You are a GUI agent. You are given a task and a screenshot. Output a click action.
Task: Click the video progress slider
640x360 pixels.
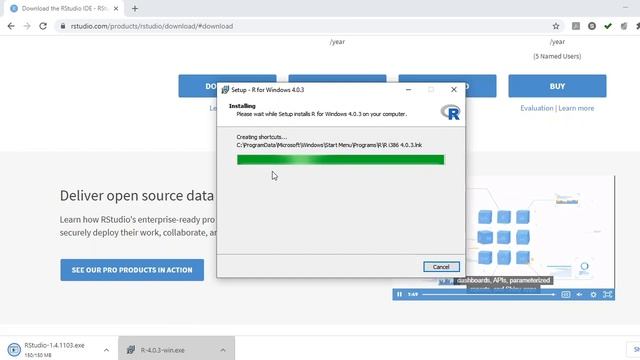[489, 294]
